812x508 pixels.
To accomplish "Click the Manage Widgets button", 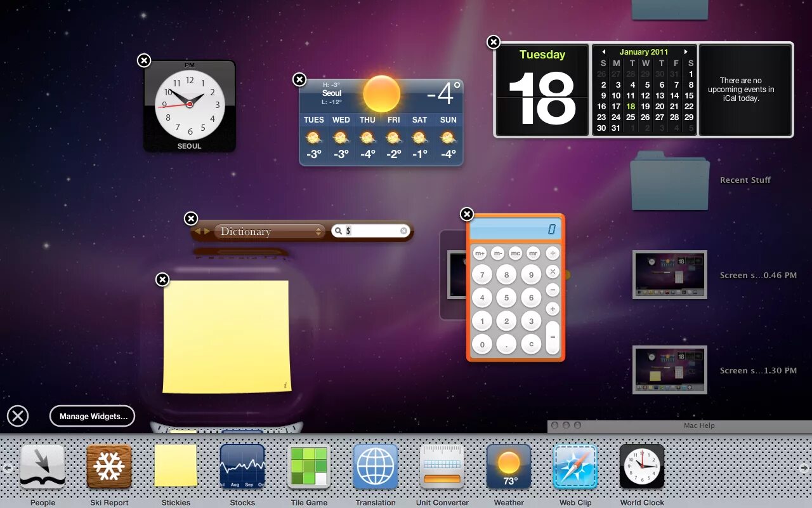I will point(92,417).
